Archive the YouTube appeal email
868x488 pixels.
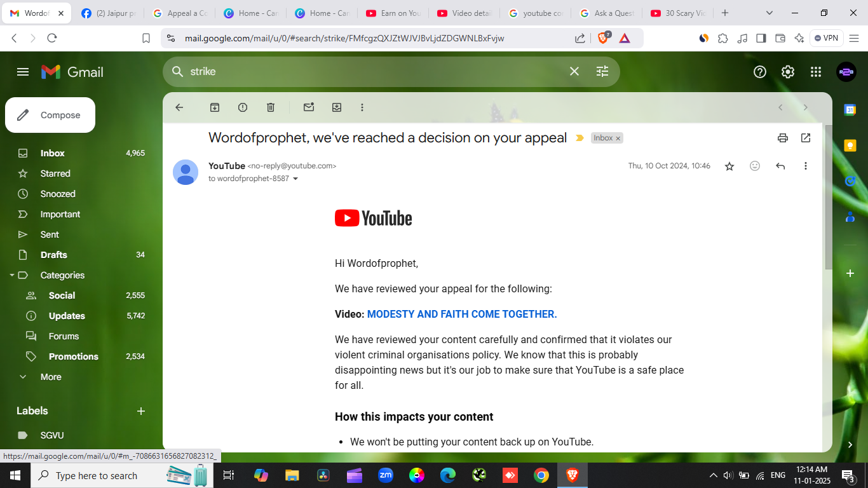click(215, 107)
